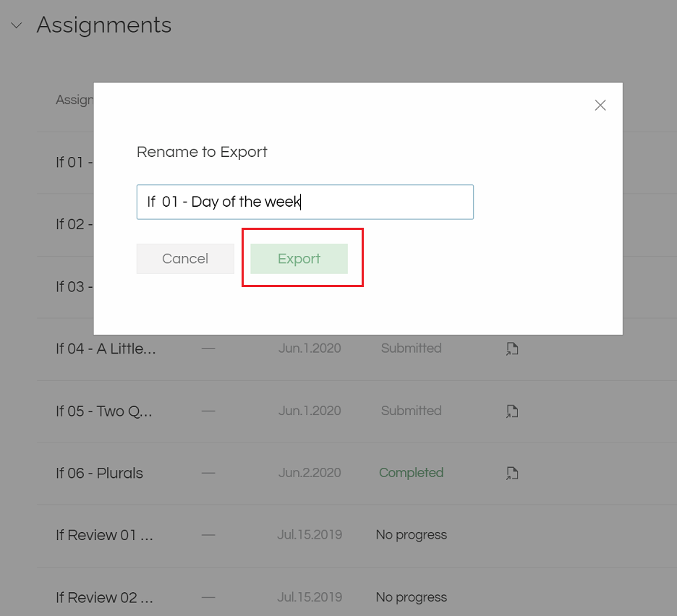Image resolution: width=677 pixels, height=616 pixels.
Task: Click export icon for If 04 row
Action: 512,349
